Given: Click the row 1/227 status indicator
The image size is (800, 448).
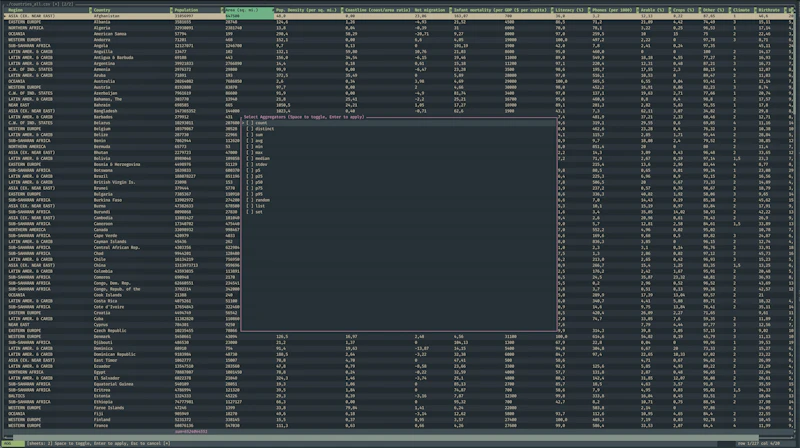Looking at the screenshot, I should (x=748, y=443).
